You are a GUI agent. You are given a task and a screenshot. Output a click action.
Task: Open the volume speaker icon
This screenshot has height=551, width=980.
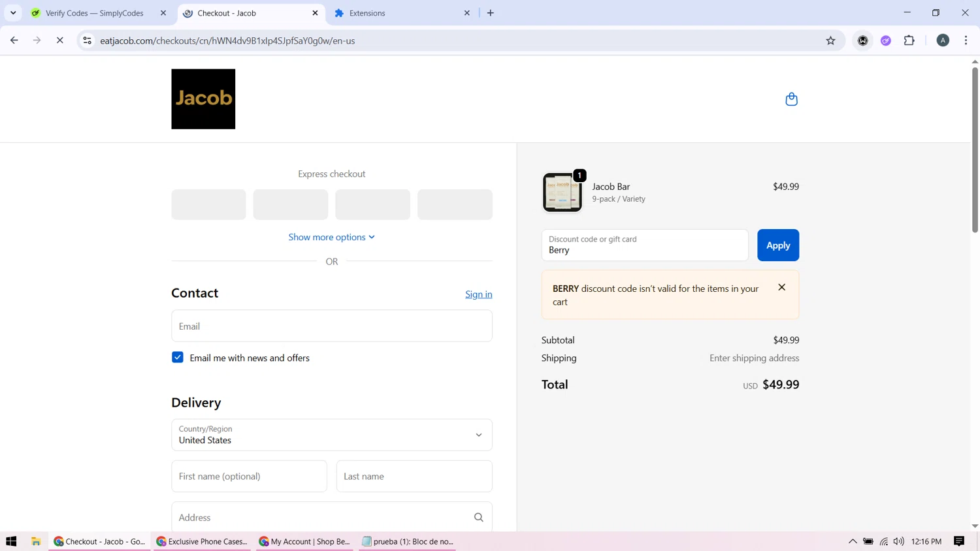[x=899, y=541]
